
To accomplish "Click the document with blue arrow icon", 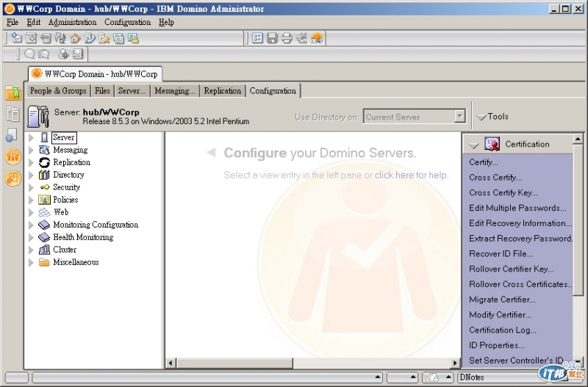I will click(x=90, y=38).
